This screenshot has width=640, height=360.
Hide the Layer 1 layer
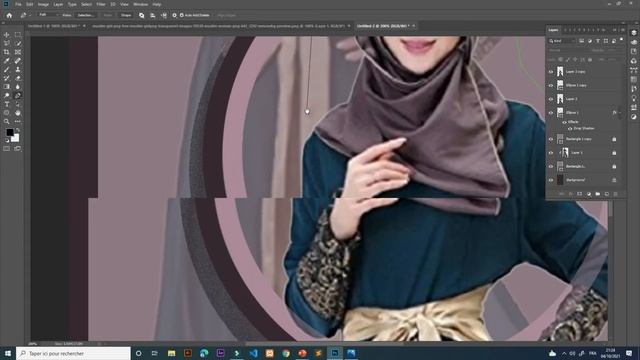pyautogui.click(x=551, y=153)
